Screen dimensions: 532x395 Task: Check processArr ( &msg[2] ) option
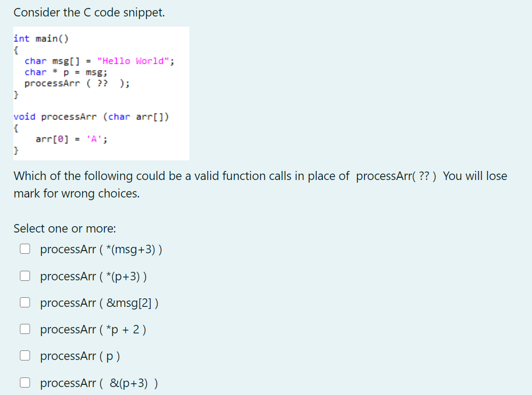(x=25, y=302)
